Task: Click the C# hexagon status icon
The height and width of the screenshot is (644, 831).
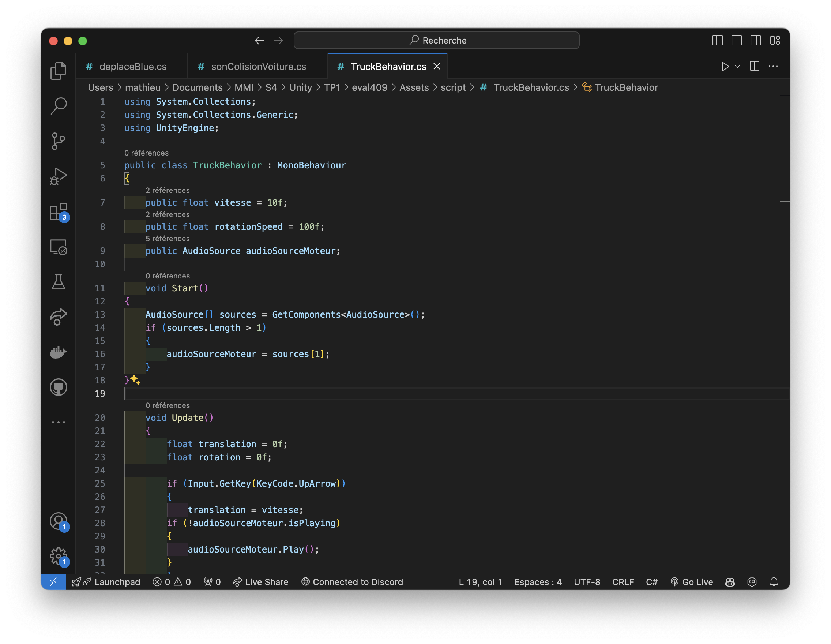Action: 752,582
